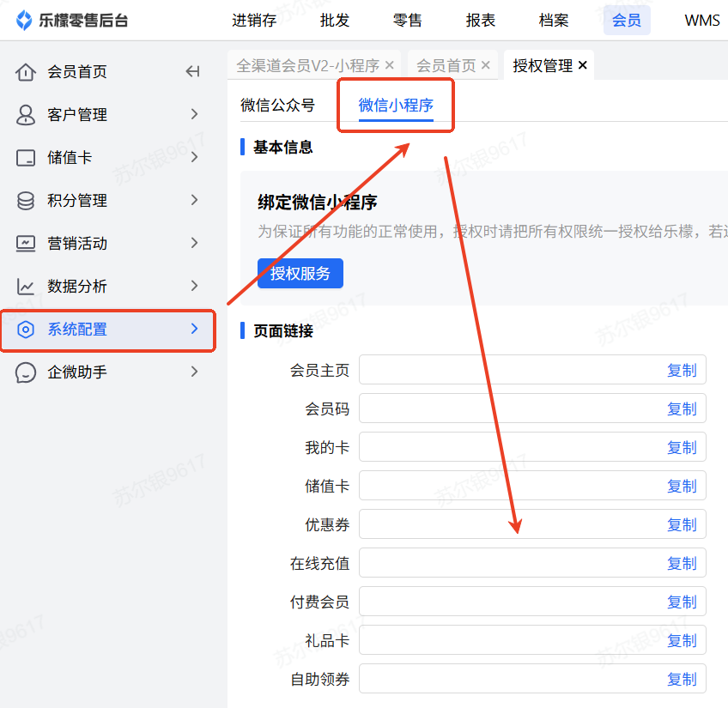The width and height of the screenshot is (728, 708).
Task: Click the 在线充值 link field
Action: 532,563
